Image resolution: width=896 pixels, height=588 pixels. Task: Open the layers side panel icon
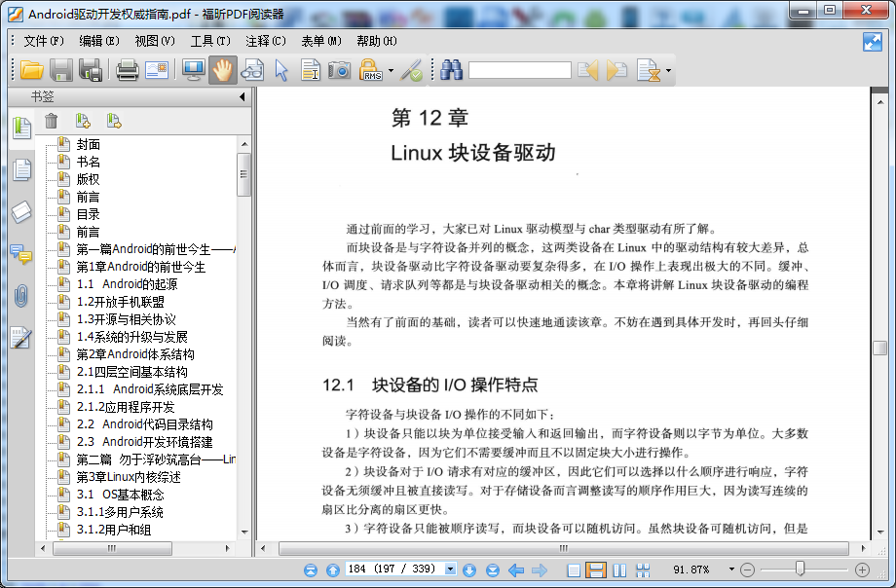tap(21, 212)
